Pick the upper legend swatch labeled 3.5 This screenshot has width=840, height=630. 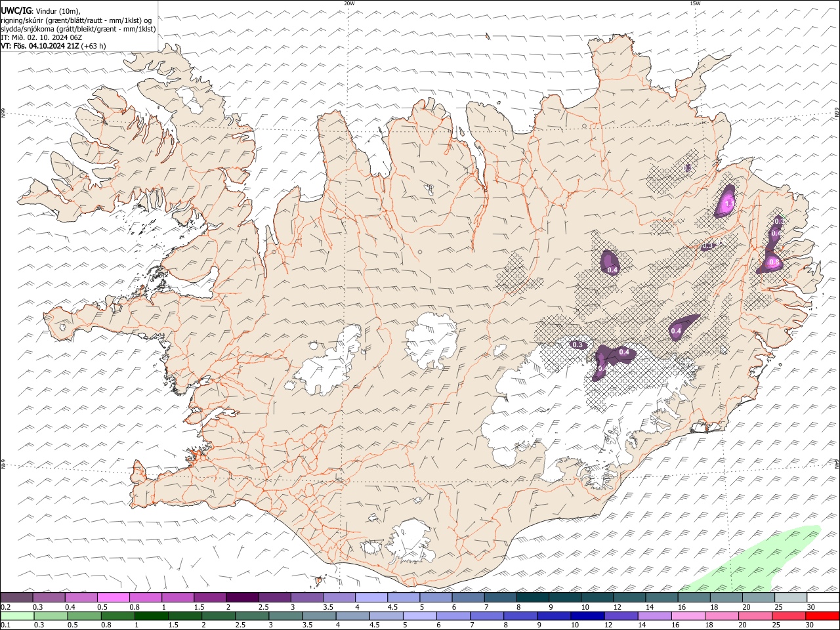point(339,597)
